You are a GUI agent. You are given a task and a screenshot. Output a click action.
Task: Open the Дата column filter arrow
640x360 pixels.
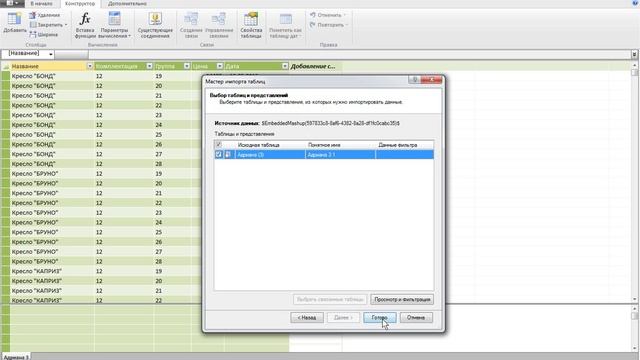coord(285,66)
